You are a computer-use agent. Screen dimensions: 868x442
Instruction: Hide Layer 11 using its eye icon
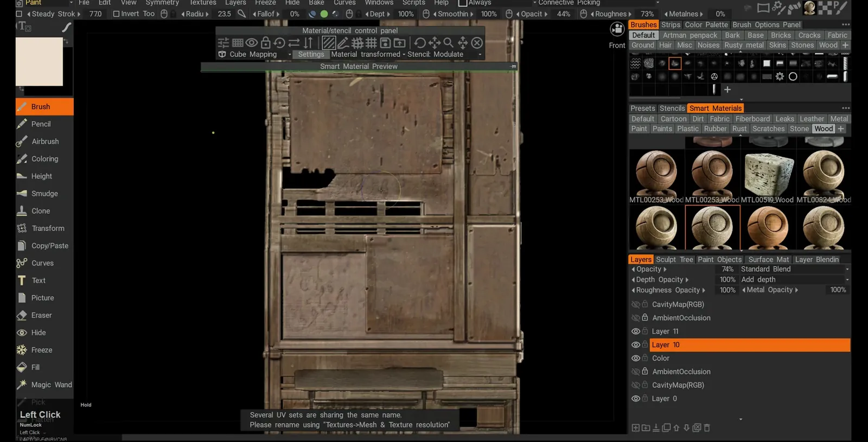(x=636, y=331)
